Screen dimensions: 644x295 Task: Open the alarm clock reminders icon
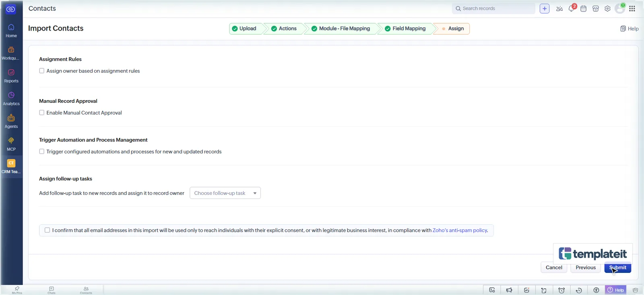tap(561, 290)
